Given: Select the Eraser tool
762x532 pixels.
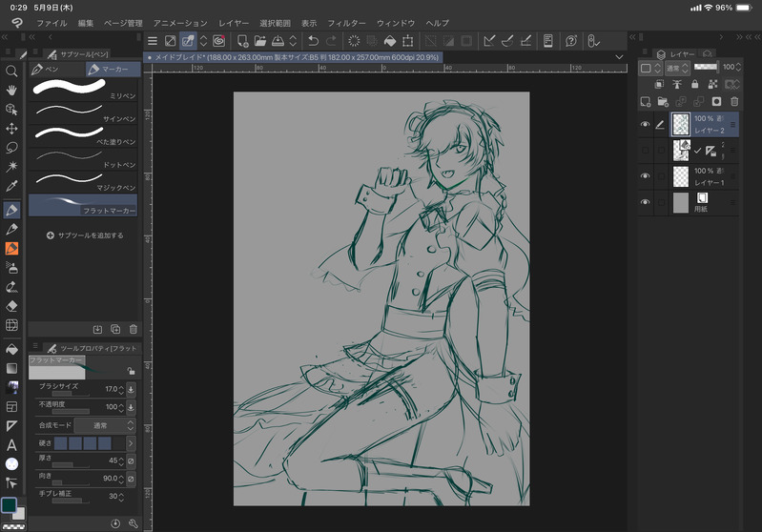Looking at the screenshot, I should 12,306.
